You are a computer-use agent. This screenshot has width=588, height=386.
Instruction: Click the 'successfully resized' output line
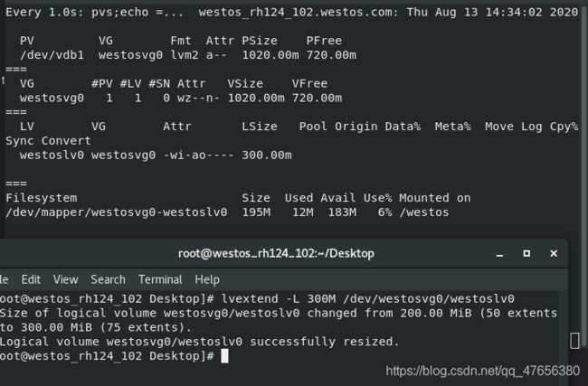[x=200, y=342]
